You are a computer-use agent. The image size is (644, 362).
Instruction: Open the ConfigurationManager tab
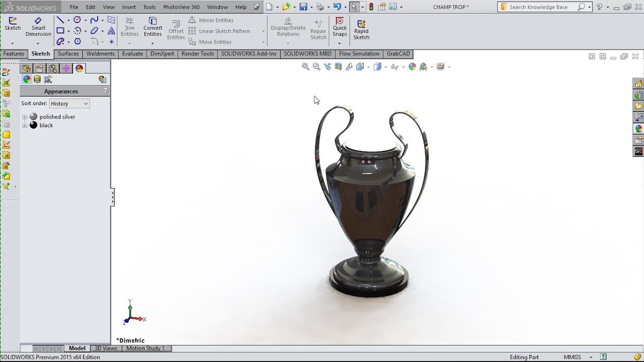53,68
